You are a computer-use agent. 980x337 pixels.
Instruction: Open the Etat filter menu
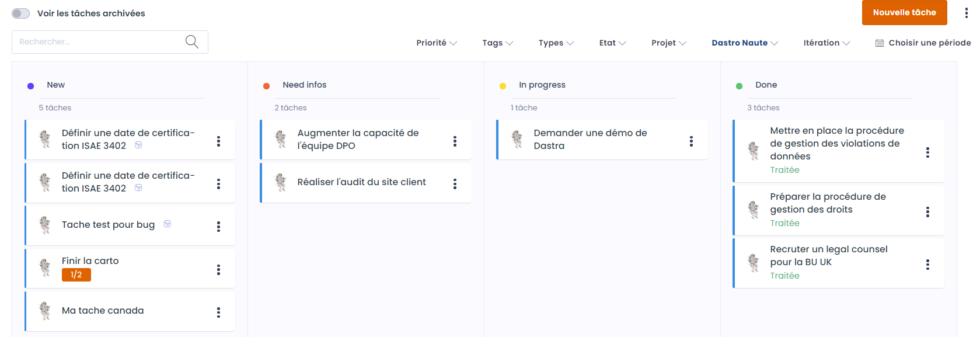[612, 43]
